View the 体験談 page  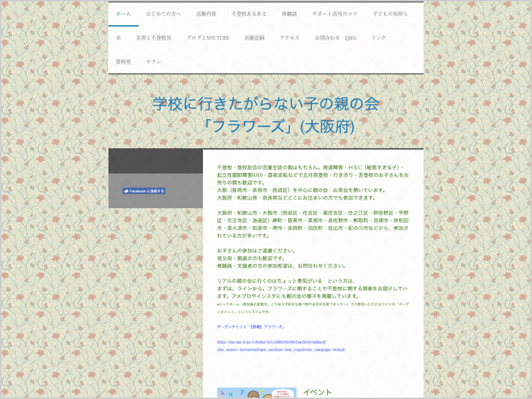point(291,14)
